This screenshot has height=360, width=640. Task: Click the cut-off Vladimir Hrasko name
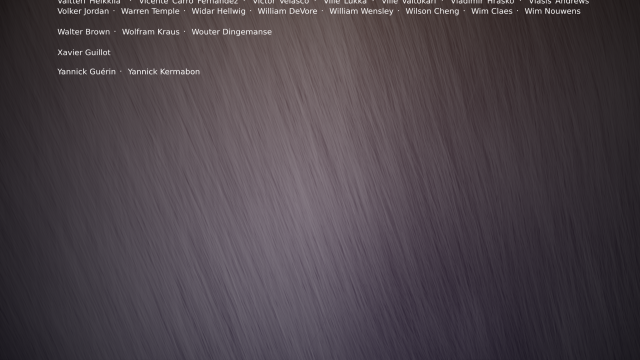pos(482,2)
